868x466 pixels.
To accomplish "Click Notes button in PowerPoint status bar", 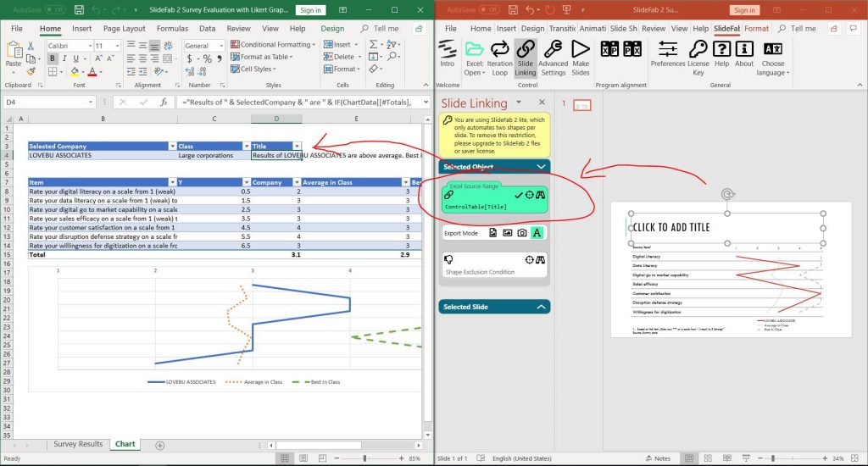I will [x=658, y=458].
